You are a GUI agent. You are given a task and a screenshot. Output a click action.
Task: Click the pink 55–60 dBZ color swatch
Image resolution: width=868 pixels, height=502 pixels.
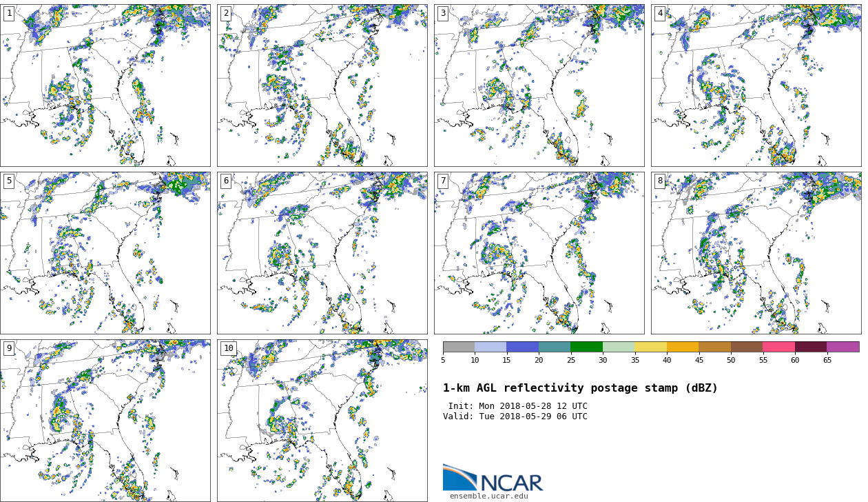(778, 347)
